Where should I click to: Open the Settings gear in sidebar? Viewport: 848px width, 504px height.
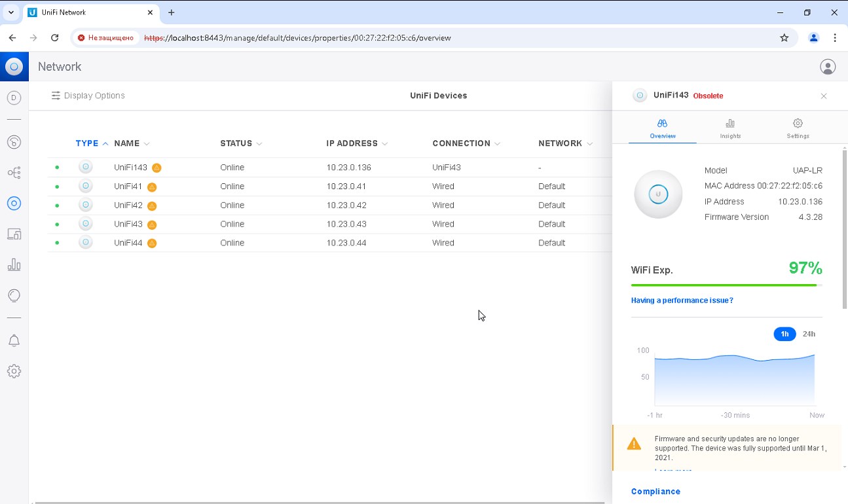(x=14, y=371)
